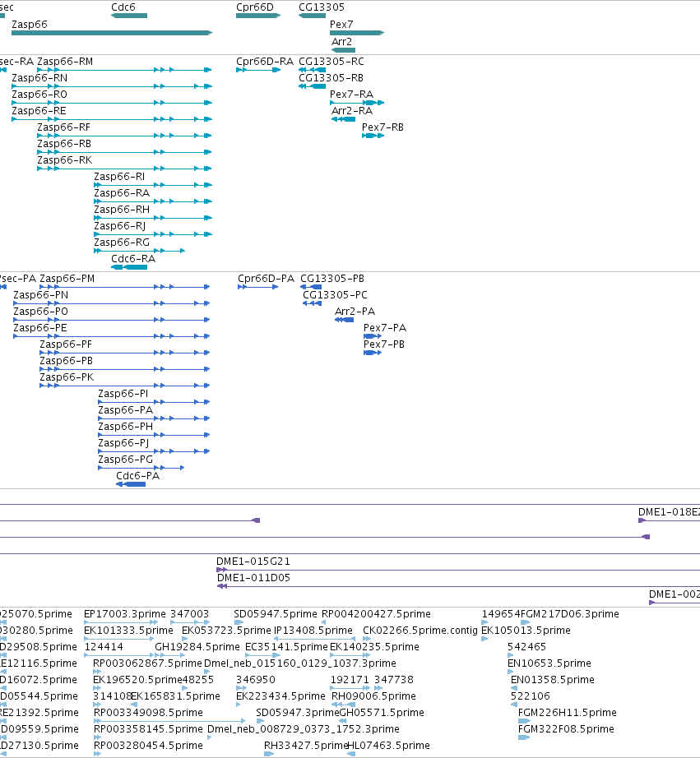This screenshot has width=700, height=758.
Task: Click protein Zasp66-PI
Action: pos(154,402)
